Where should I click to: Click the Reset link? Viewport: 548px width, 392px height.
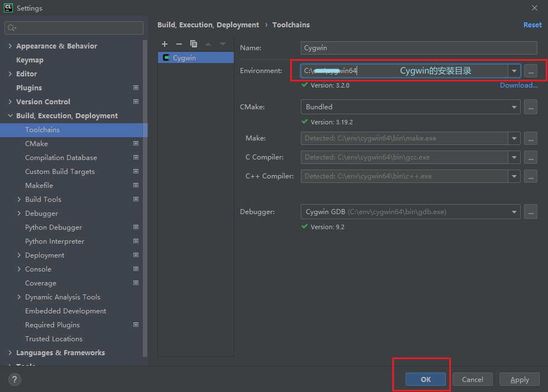point(532,25)
